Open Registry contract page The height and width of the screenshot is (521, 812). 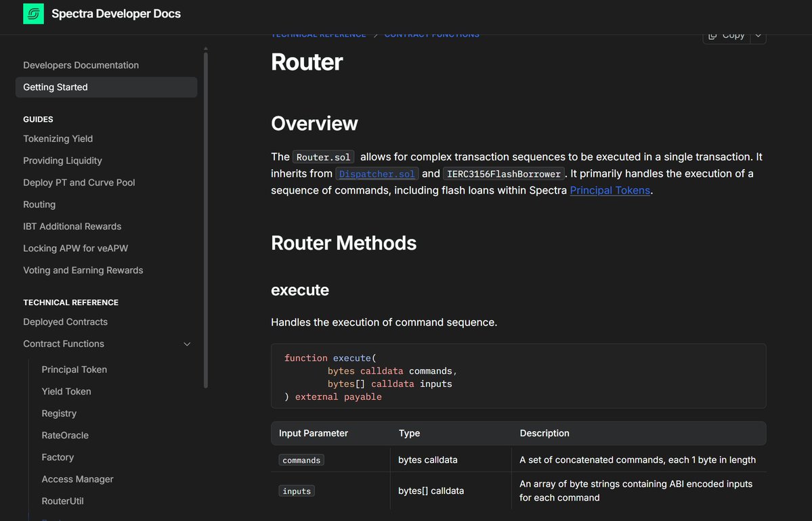(59, 413)
